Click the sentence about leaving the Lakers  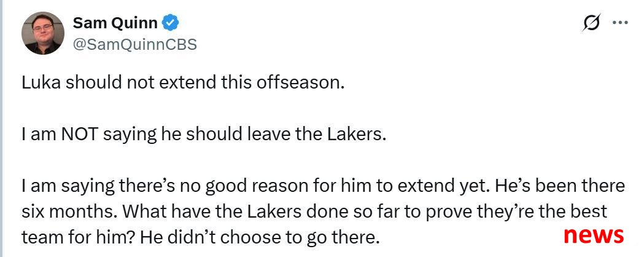[204, 135]
